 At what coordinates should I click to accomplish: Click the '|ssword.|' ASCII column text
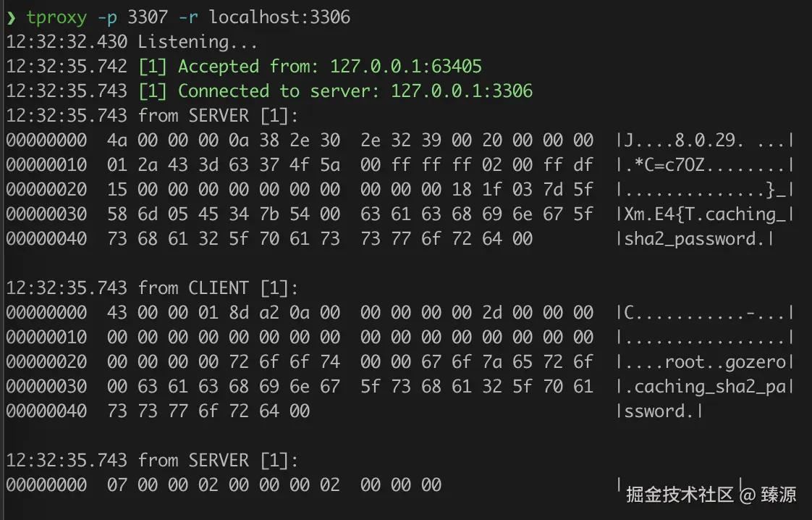point(659,411)
